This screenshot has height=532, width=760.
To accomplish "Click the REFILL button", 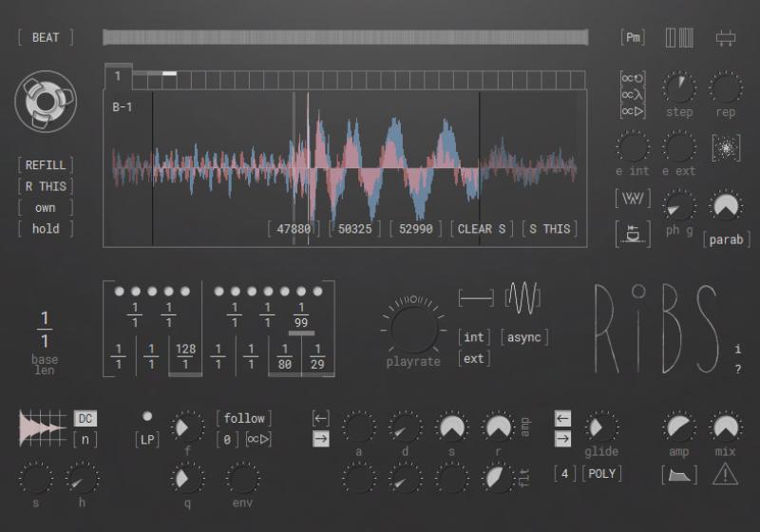I will point(46,165).
